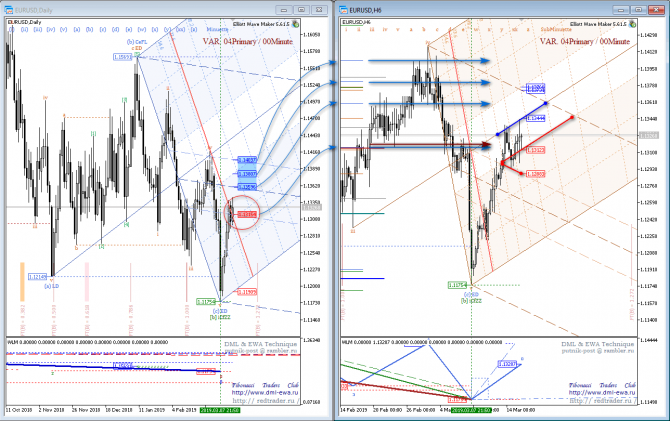
Task: Select the (iv) wave label in Daily chart
Action: (51, 29)
